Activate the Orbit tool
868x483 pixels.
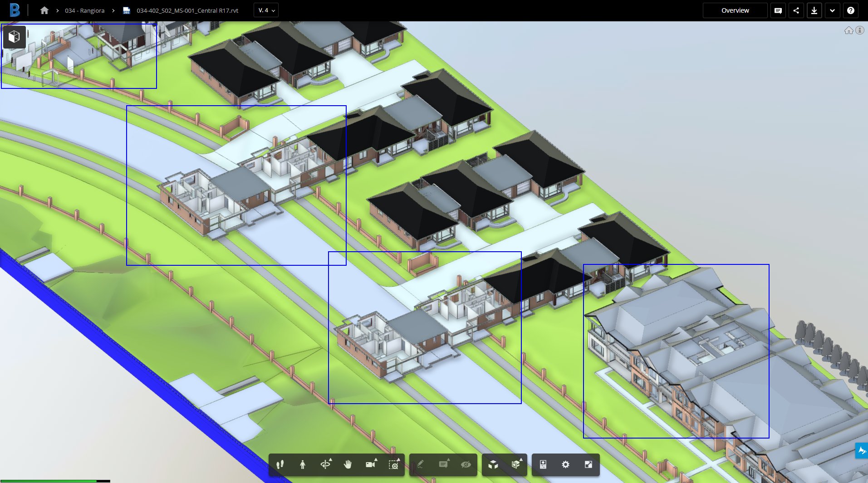pyautogui.click(x=326, y=465)
